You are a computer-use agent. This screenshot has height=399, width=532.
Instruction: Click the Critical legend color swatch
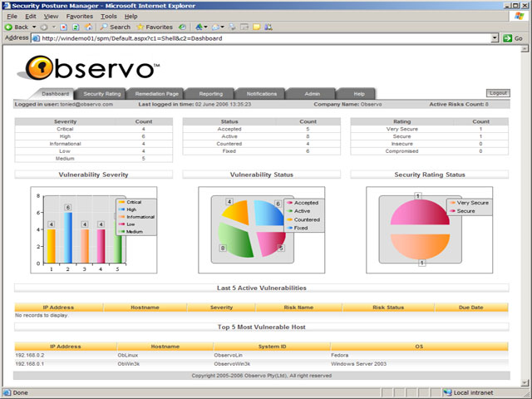(x=121, y=202)
